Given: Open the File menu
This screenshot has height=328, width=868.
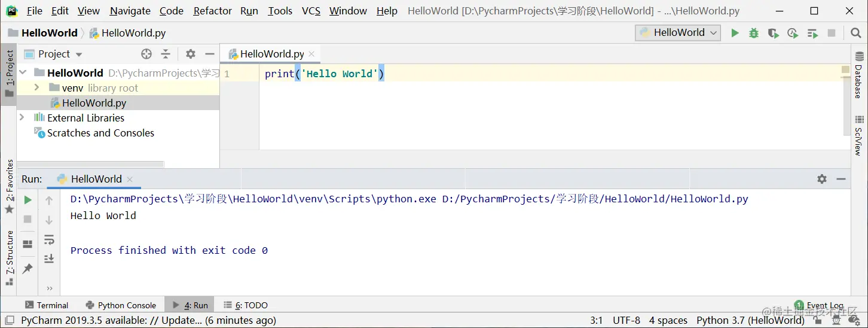Looking at the screenshot, I should click(35, 11).
